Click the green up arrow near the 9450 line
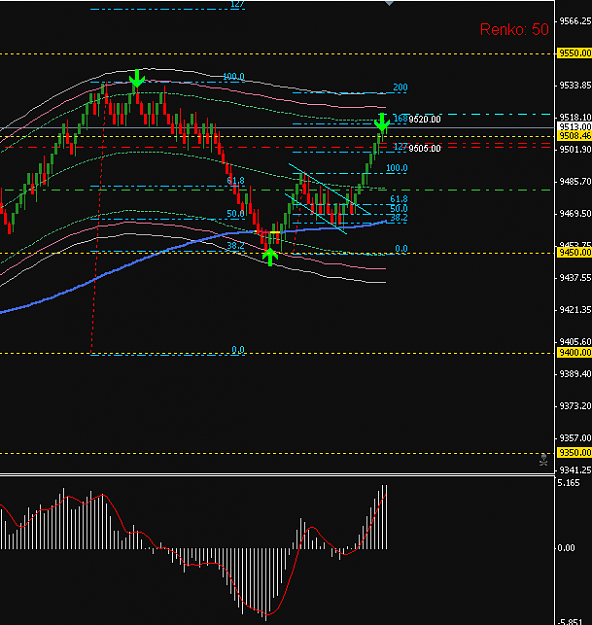 tap(270, 257)
